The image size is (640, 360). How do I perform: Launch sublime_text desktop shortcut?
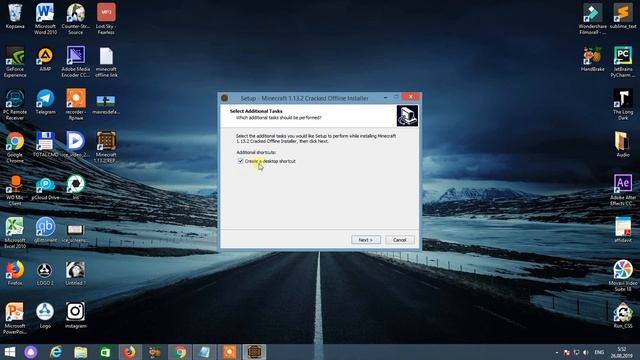tap(623, 16)
